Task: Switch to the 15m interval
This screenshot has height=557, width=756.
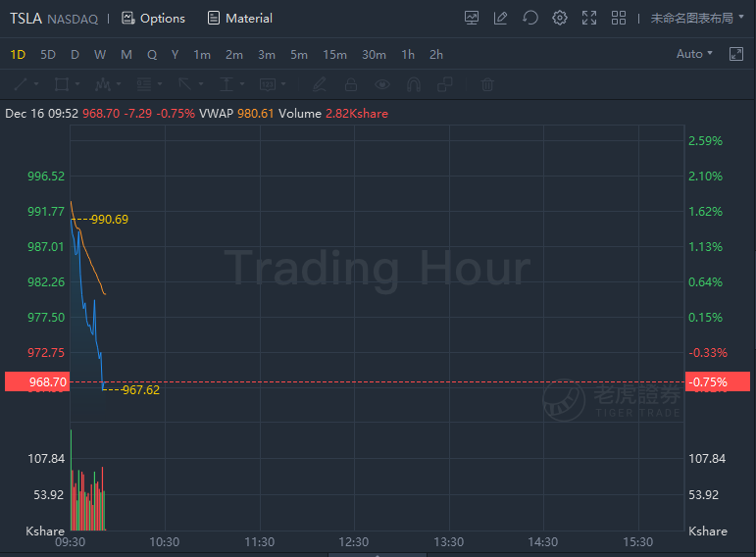Action: [334, 55]
